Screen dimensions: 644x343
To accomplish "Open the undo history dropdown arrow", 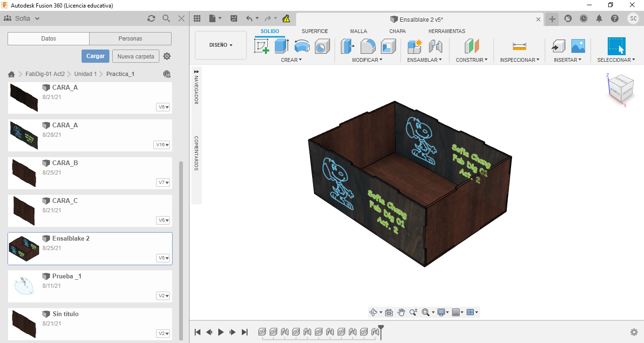I will click(x=257, y=18).
